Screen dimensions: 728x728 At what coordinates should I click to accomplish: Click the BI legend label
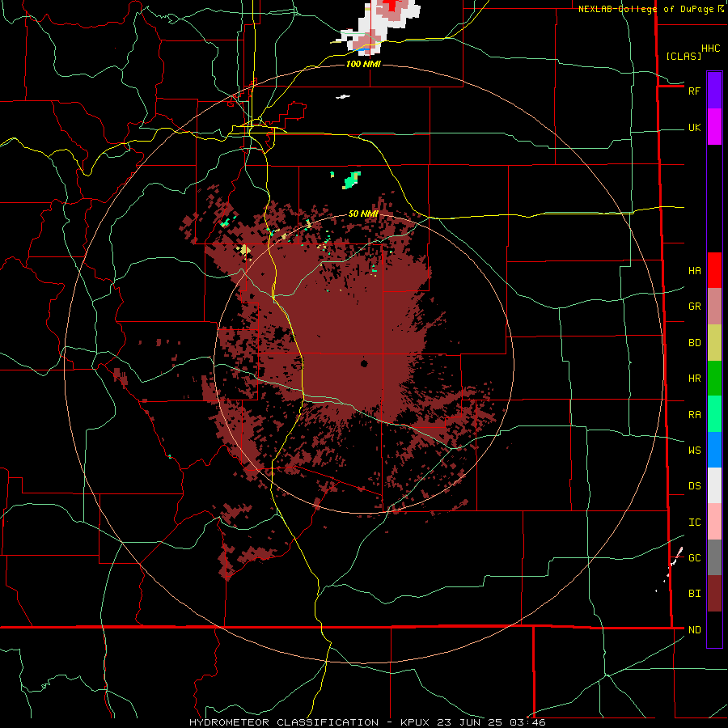694,594
